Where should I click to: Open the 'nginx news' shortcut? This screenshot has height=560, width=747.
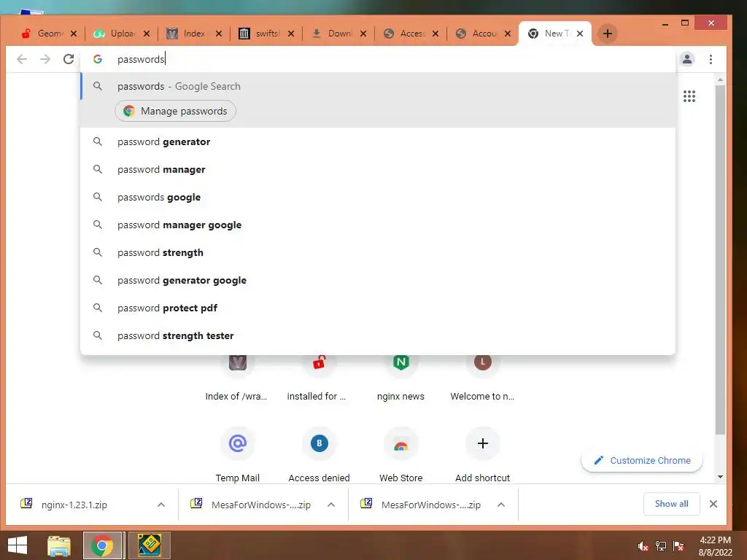400,378
